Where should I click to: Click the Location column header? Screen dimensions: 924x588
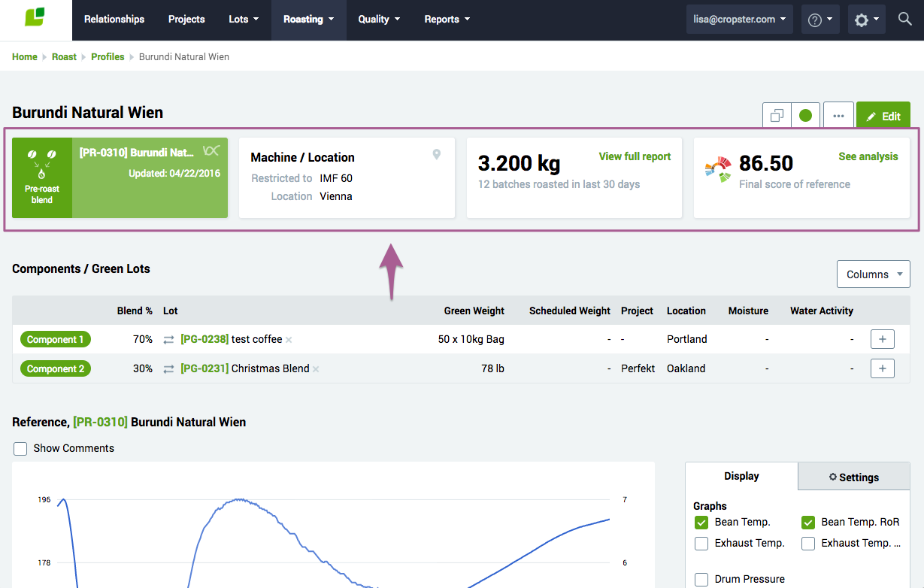coord(686,311)
